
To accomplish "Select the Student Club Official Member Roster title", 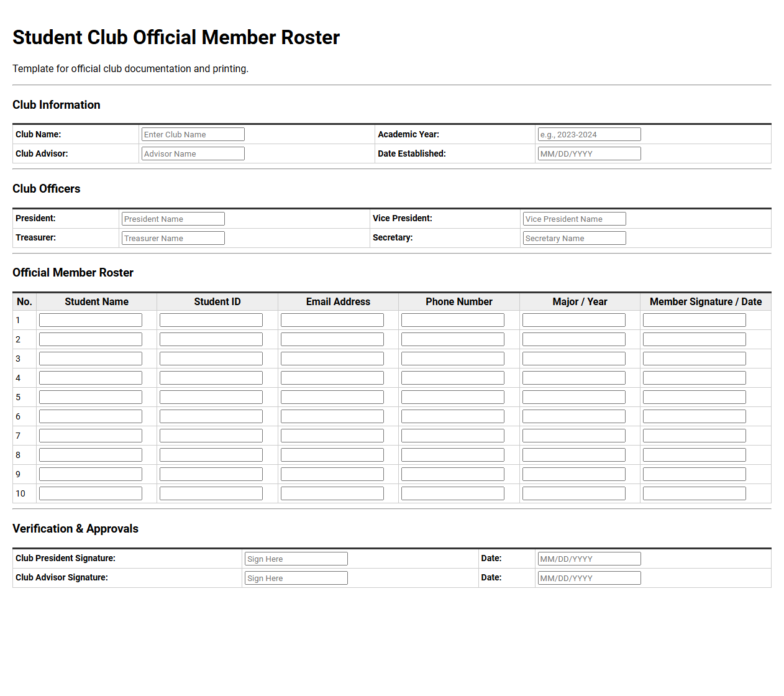I will [176, 37].
